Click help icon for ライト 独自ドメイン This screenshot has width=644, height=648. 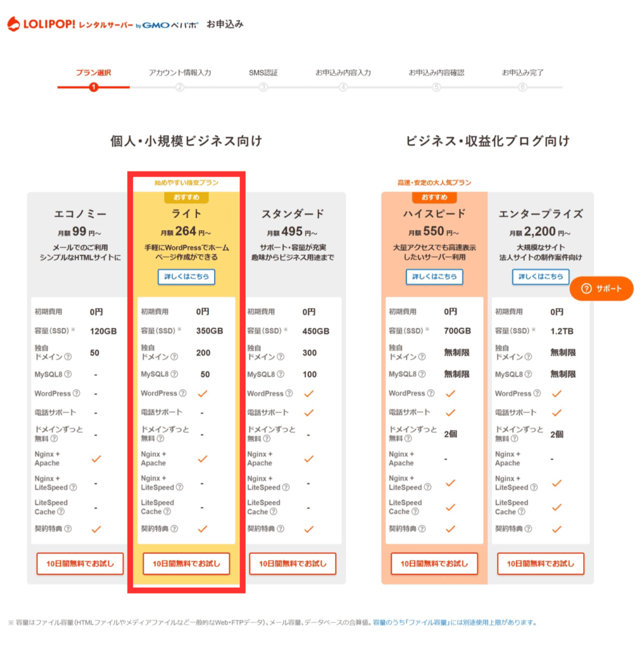pos(174,358)
